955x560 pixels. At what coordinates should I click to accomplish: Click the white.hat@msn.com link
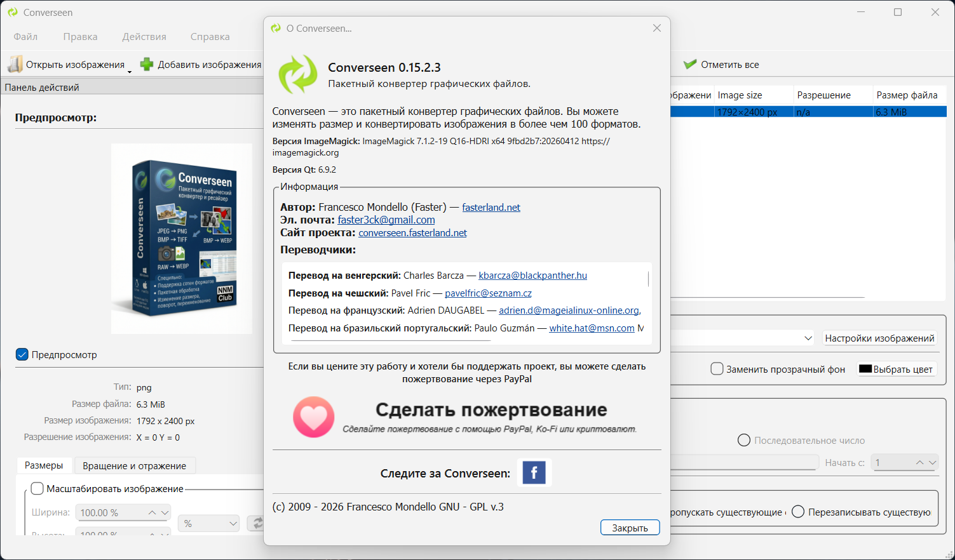(592, 328)
